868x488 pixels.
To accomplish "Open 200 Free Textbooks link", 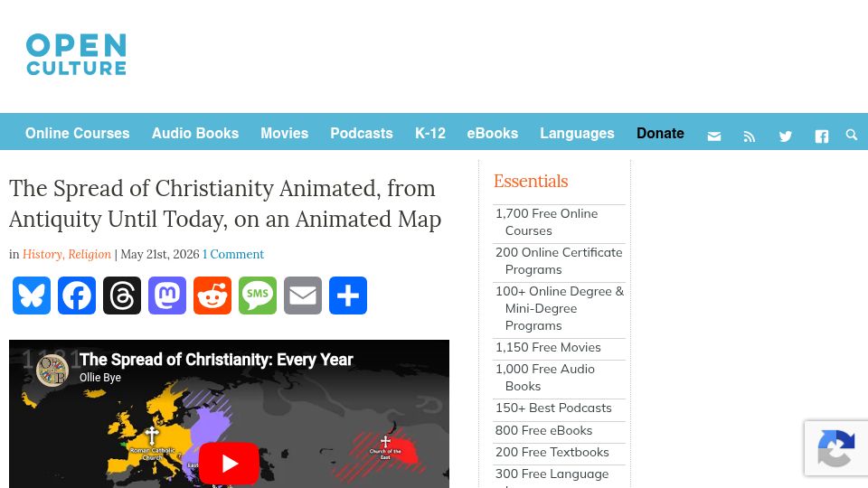I will point(552,452).
